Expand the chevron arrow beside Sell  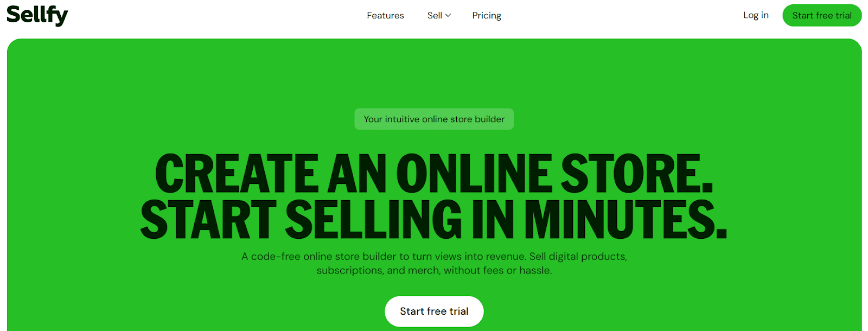448,16
